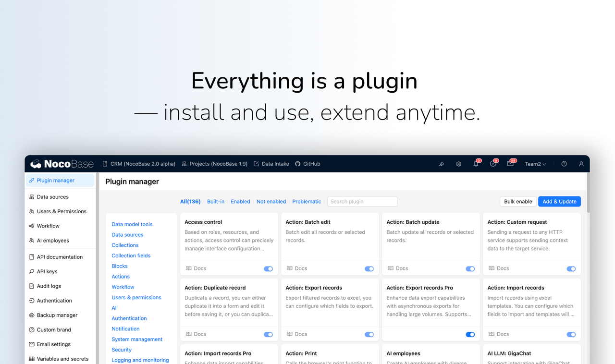The image size is (615, 364).
Task: Click inside the Search plugin field
Action: tap(362, 201)
